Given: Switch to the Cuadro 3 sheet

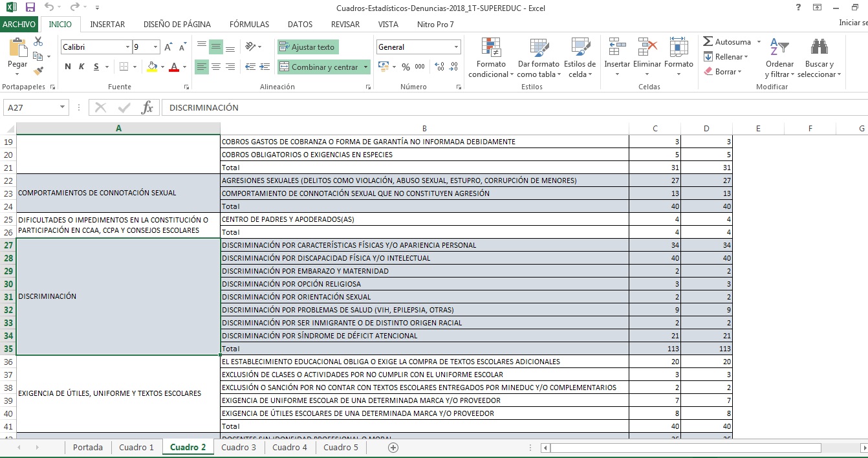Looking at the screenshot, I should [x=238, y=448].
